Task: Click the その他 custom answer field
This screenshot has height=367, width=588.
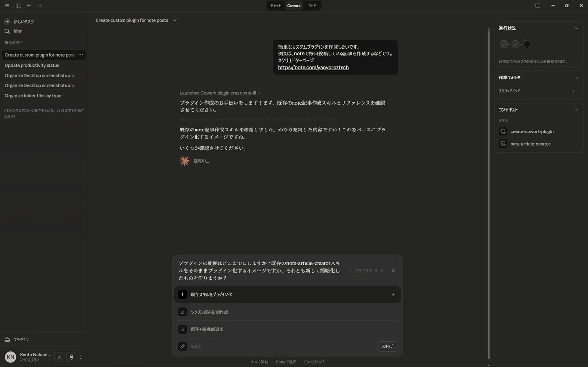Action: (282, 346)
